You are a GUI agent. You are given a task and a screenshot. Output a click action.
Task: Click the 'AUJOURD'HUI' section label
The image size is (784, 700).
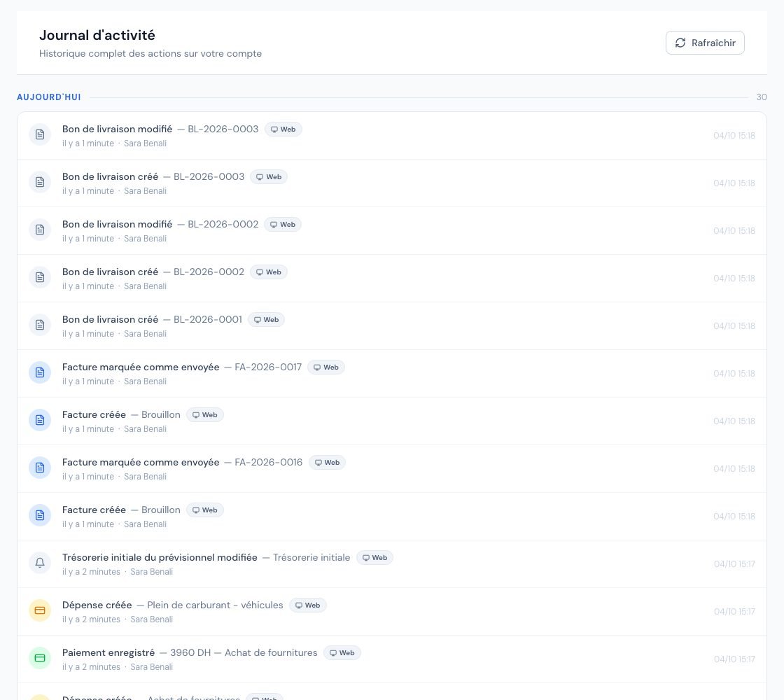click(x=49, y=97)
